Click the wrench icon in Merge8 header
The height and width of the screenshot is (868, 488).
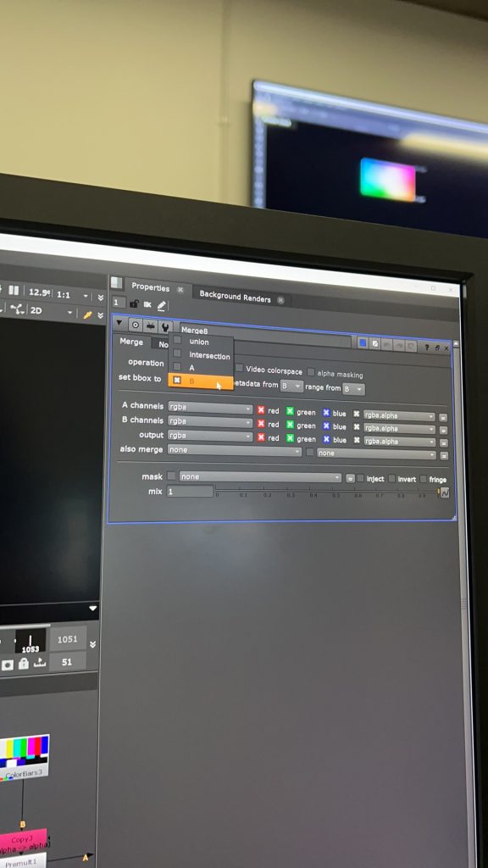click(165, 326)
